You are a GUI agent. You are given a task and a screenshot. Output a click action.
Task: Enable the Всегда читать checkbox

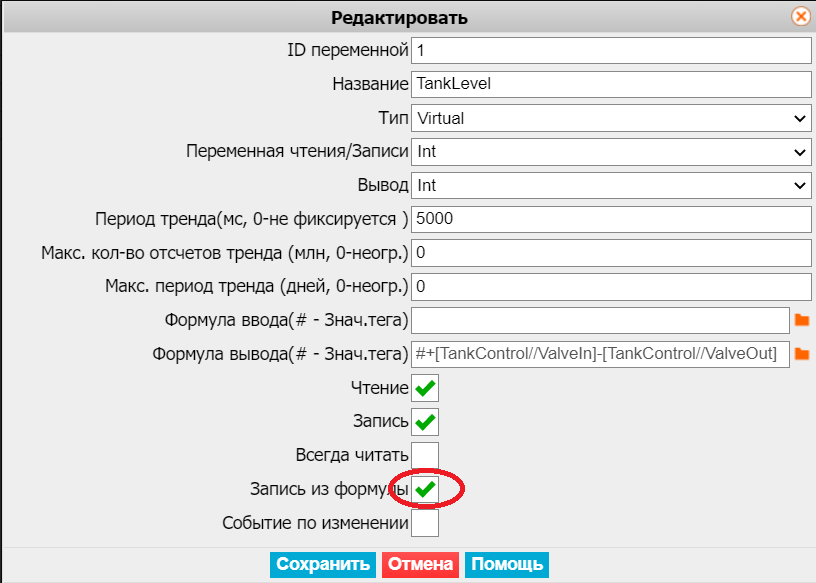[425, 455]
